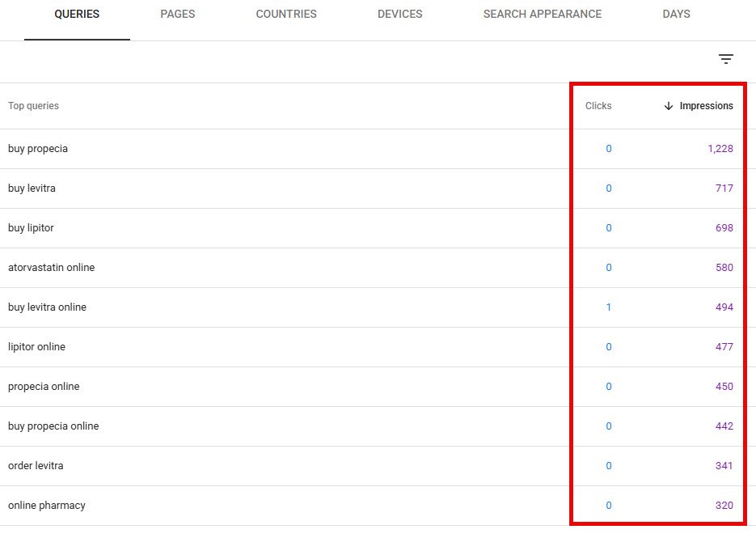756x538 pixels.
Task: Open the filter rows icon
Action: tap(725, 59)
